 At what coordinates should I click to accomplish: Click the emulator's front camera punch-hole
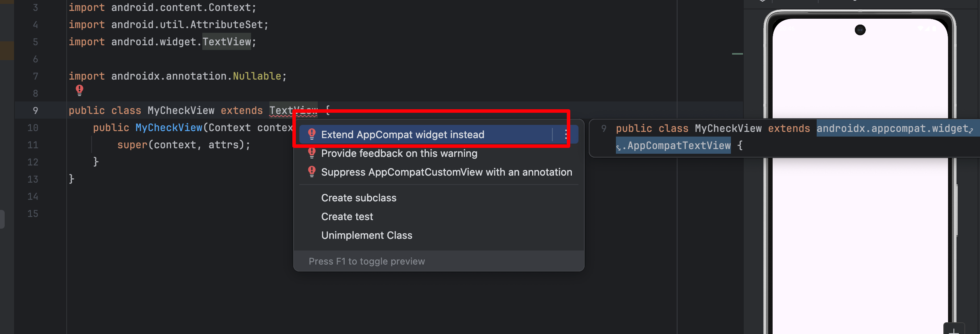(x=860, y=30)
